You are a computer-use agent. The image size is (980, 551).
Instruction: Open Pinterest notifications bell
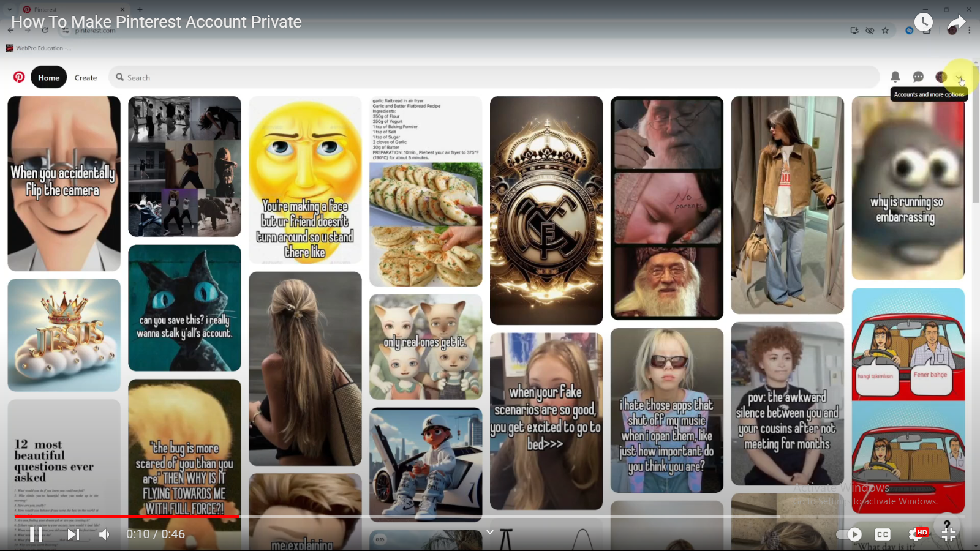click(895, 77)
